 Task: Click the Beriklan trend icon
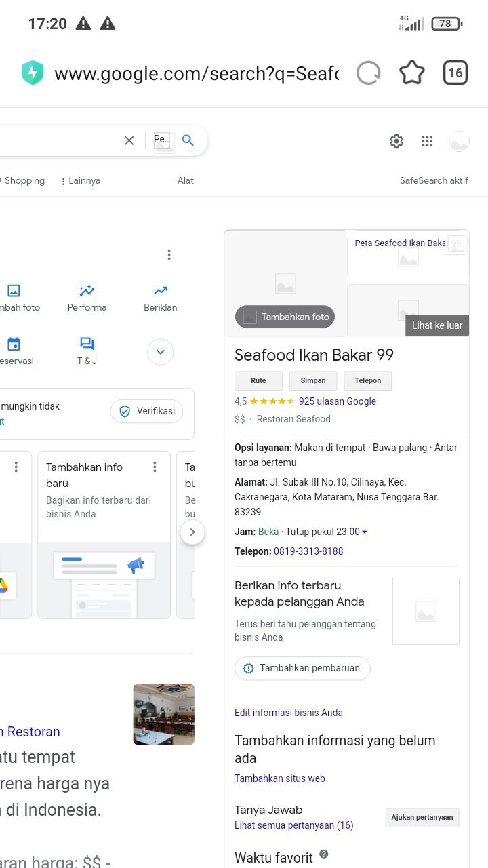[160, 291]
